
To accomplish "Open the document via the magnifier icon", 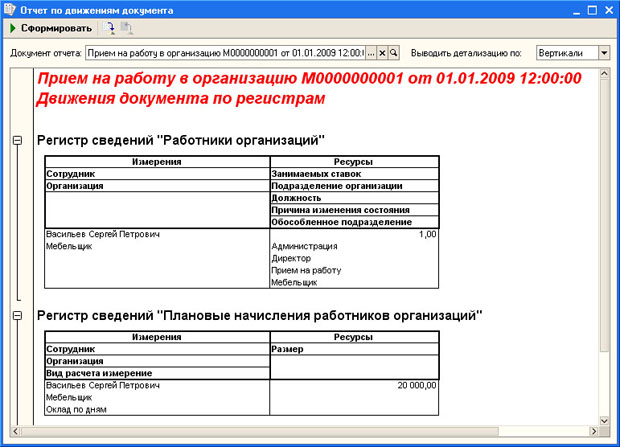I will (x=394, y=53).
